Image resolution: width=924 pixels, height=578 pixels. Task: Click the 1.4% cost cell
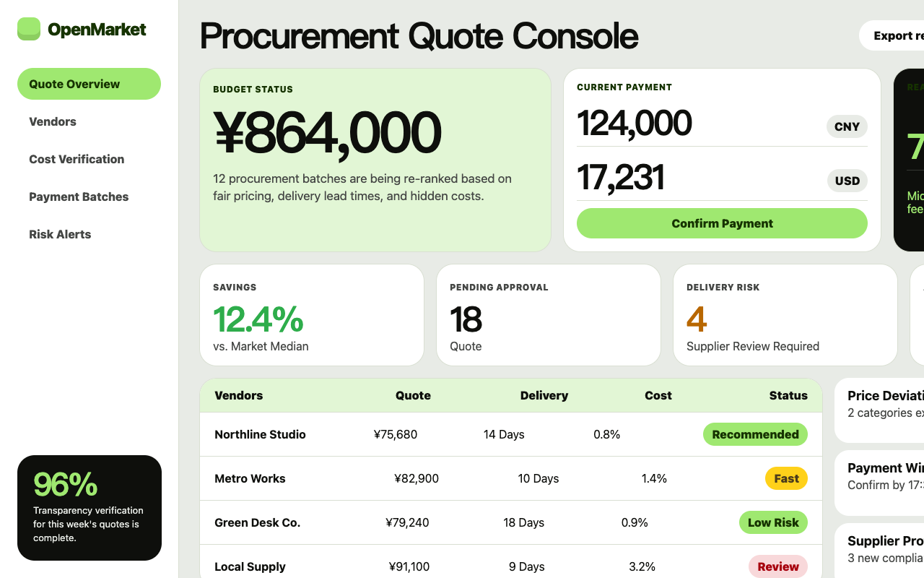tap(654, 478)
